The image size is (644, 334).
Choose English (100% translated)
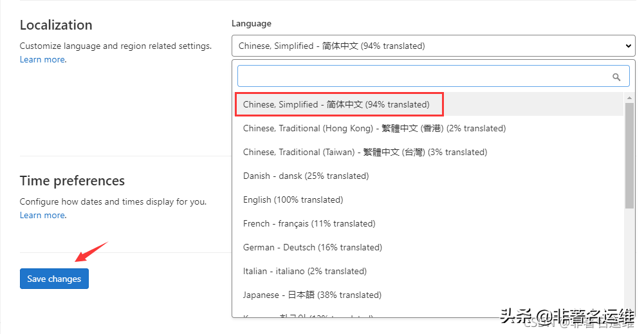[429, 199]
